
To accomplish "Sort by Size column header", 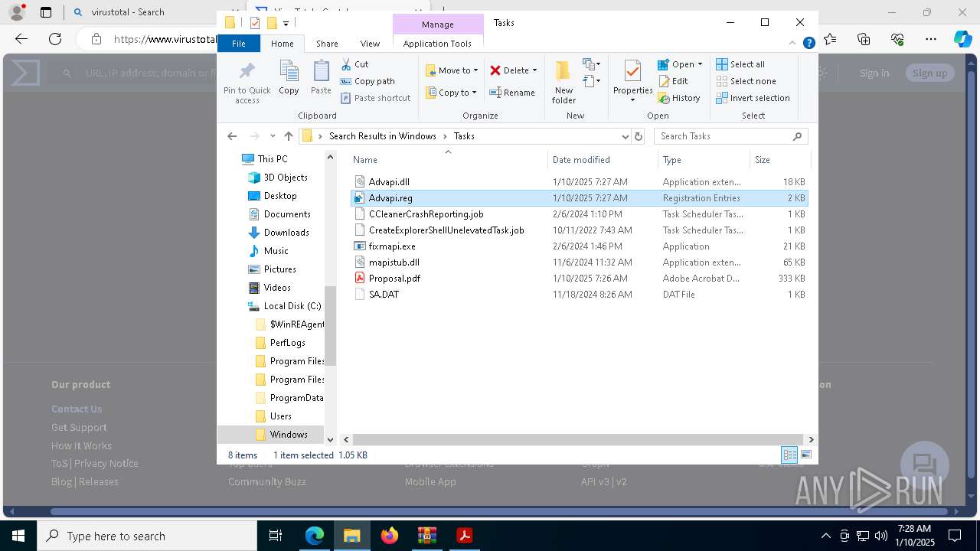I will pos(763,160).
